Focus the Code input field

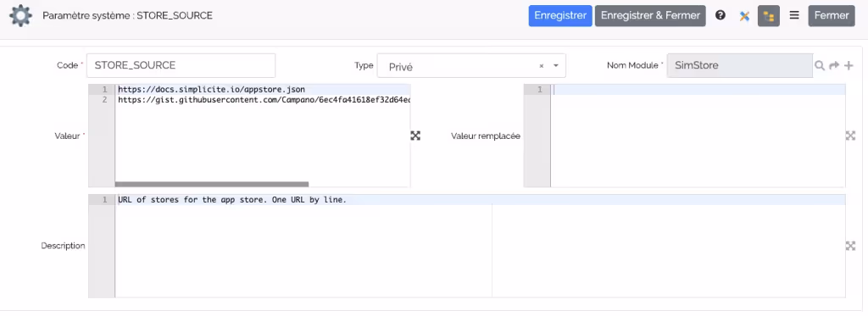click(181, 65)
